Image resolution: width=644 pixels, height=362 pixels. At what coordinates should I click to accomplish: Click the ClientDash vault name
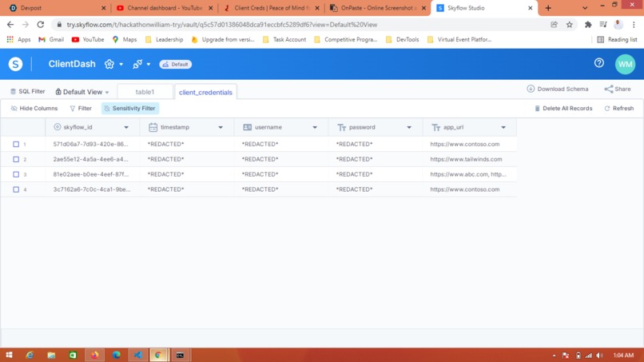[x=72, y=64]
